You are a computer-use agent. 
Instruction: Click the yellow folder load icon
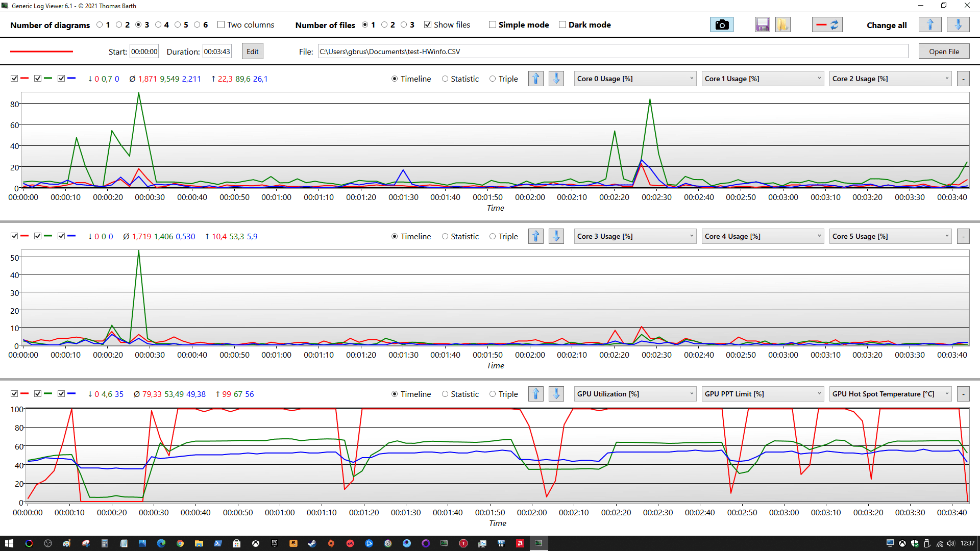pos(782,24)
